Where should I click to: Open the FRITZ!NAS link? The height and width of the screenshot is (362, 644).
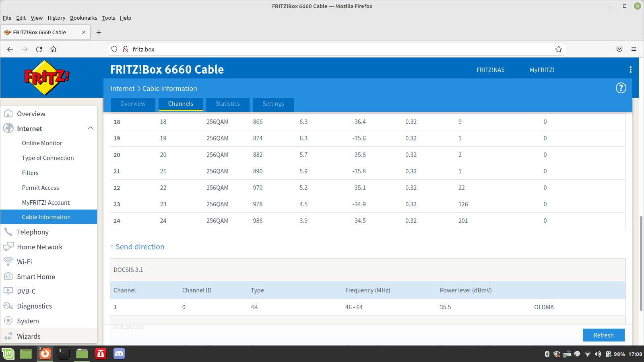coord(490,70)
